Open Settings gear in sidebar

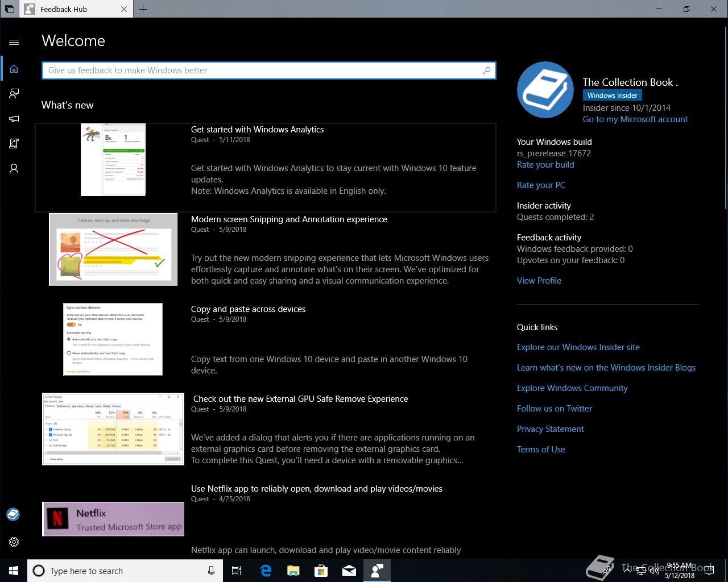[x=14, y=542]
